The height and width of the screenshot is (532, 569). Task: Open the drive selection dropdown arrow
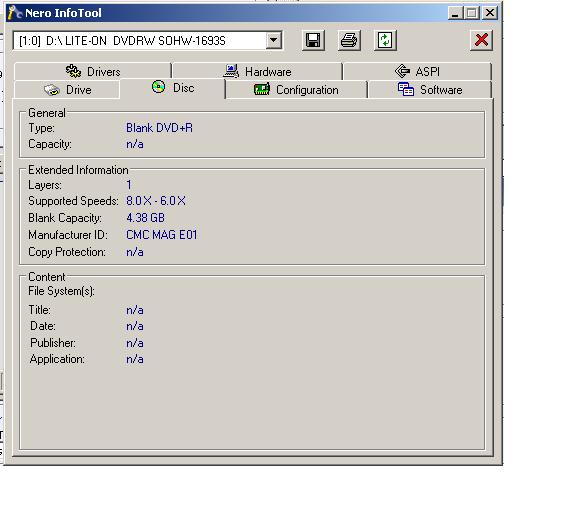point(274,40)
